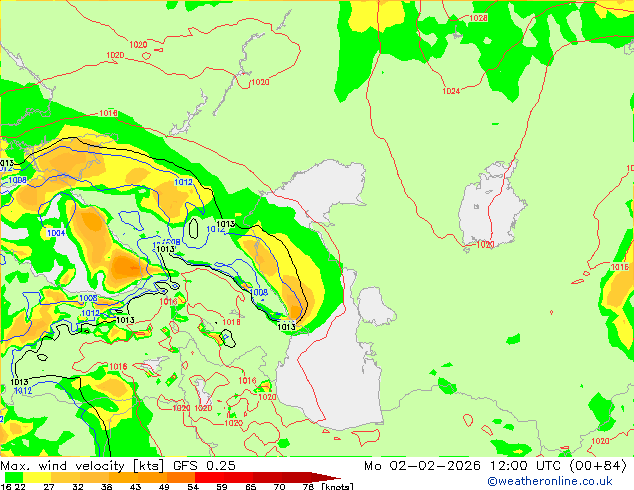The height and width of the screenshot is (490, 634).
Task: Click the legend value '27'
Action: 49,486
